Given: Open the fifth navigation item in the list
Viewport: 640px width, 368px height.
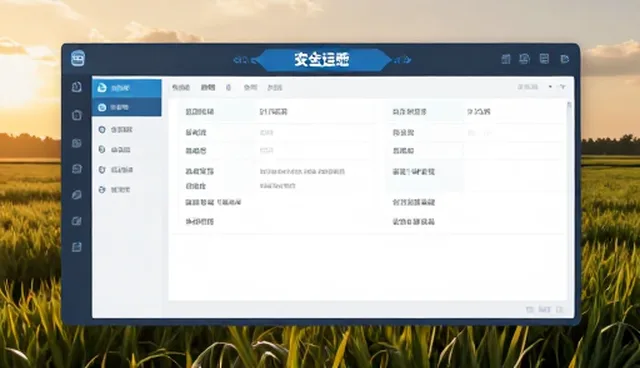Looking at the screenshot, I should pos(116,170).
